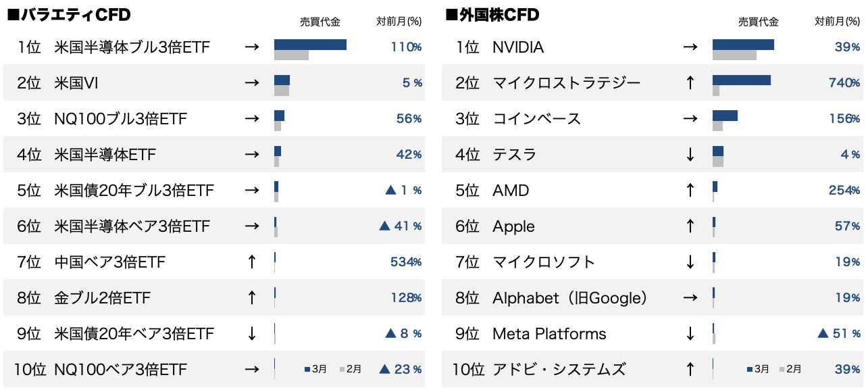
Task: Click the 米国半導体ブル3倍ETF trading value bar
Action: (x=310, y=45)
